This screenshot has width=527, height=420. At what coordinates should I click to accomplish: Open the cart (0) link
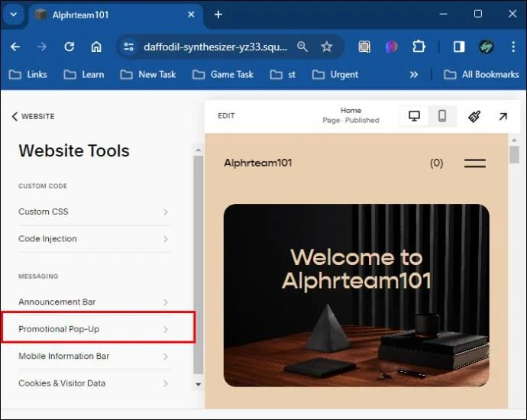coord(436,163)
